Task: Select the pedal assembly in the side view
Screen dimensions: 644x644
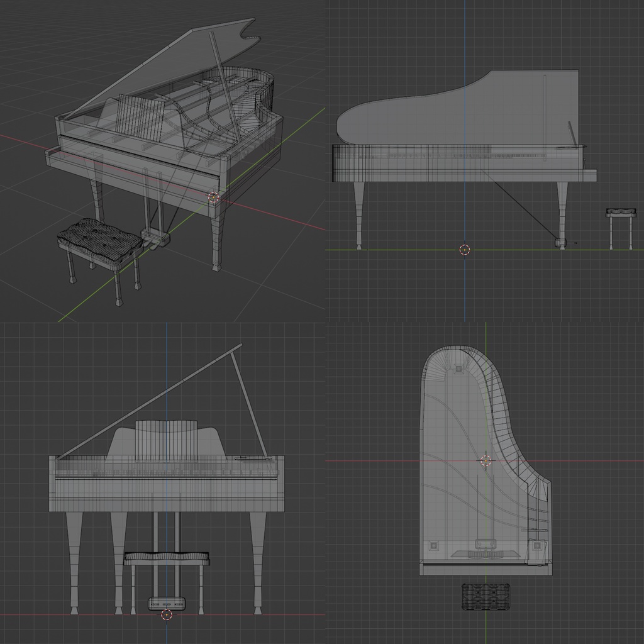Action: tap(562, 243)
